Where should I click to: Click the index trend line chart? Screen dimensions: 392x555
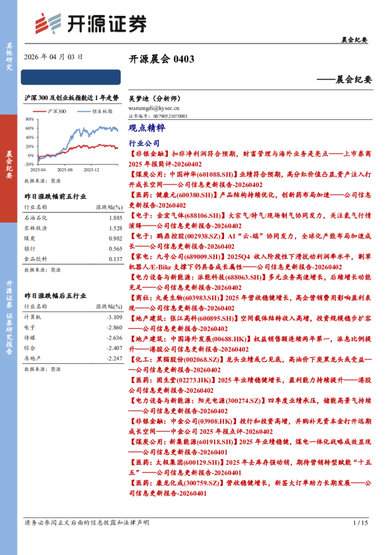pyautogui.click(x=72, y=145)
